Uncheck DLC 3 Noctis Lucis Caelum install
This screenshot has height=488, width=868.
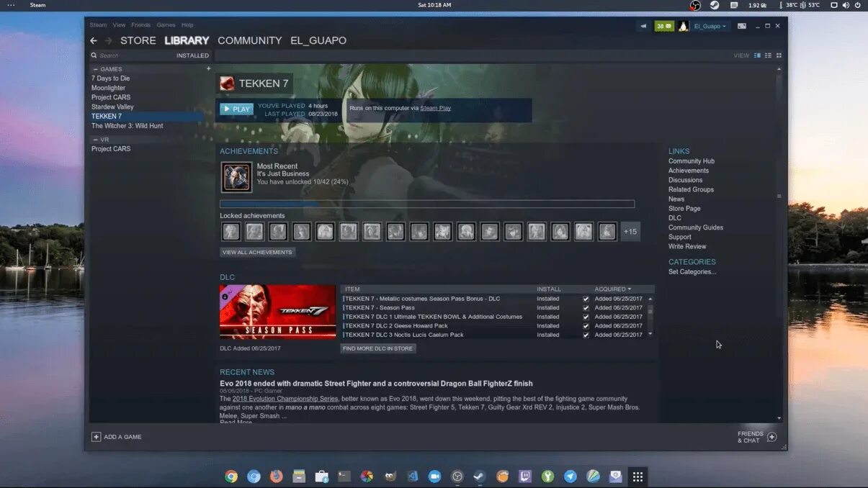coord(586,335)
